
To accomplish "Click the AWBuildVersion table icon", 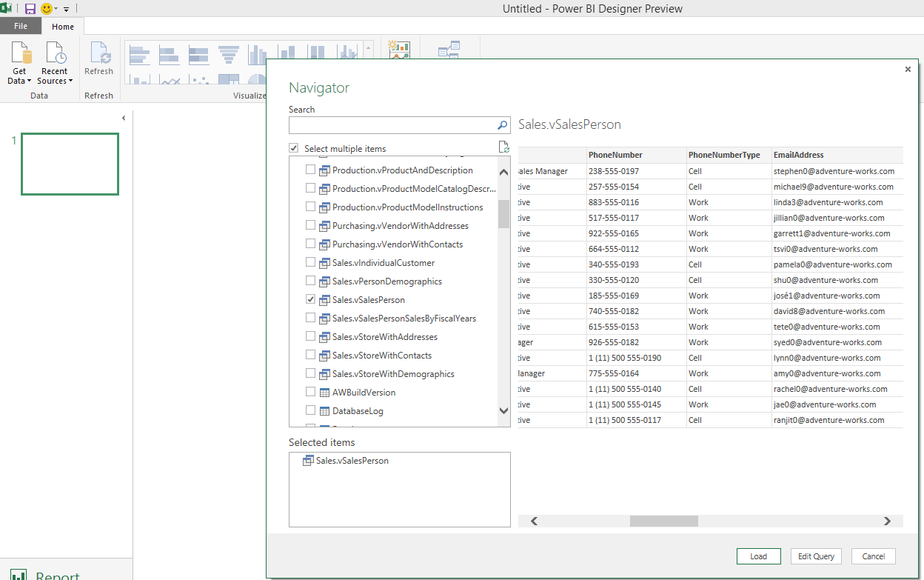I will tap(324, 393).
